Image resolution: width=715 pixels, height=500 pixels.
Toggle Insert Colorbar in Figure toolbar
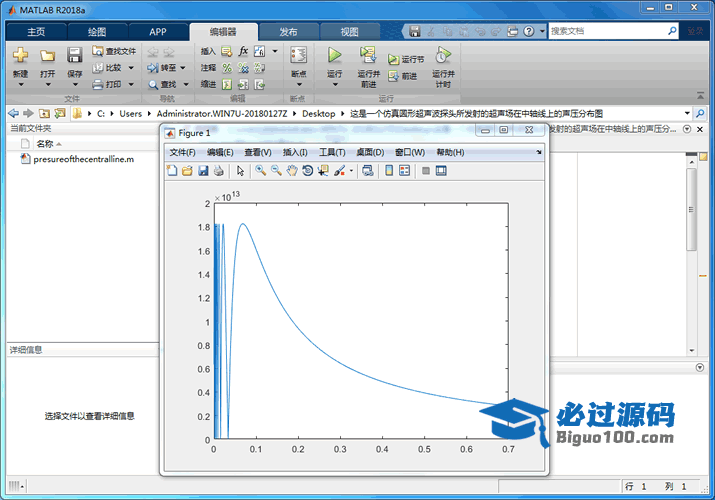(x=389, y=171)
